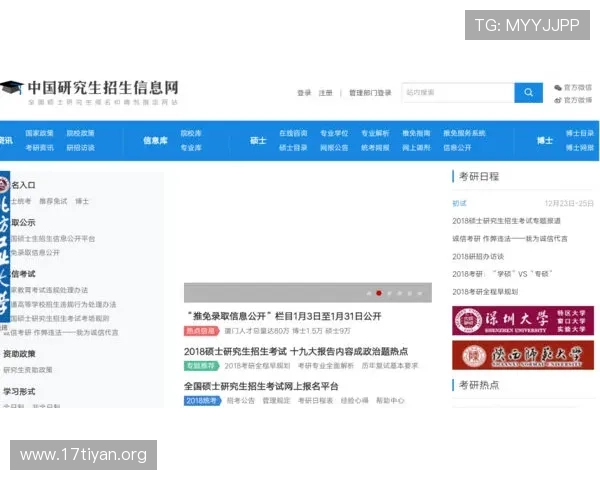
Task: Open 在线咨询 in navigation bar
Action: [x=293, y=133]
